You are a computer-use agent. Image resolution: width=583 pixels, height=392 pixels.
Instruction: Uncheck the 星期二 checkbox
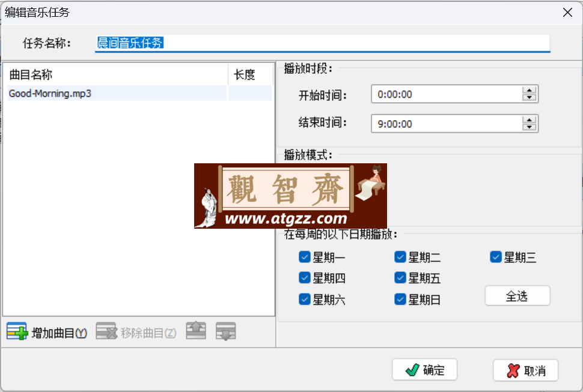[x=400, y=257]
